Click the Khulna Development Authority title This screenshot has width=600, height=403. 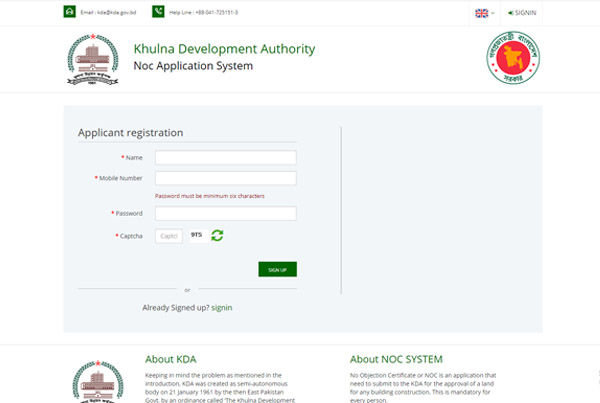[x=224, y=49]
